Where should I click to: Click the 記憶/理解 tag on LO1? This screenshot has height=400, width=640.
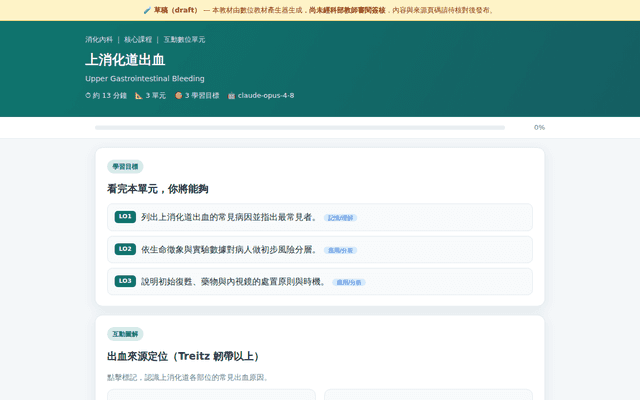(340, 218)
